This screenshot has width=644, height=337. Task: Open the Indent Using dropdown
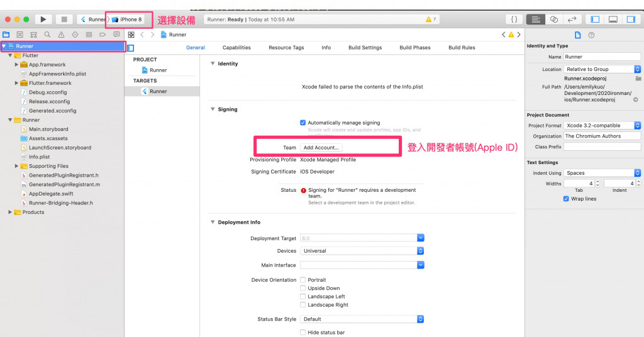602,173
